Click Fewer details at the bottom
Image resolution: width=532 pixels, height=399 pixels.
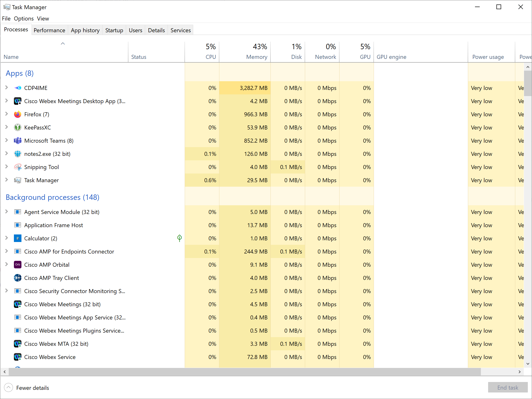33,387
